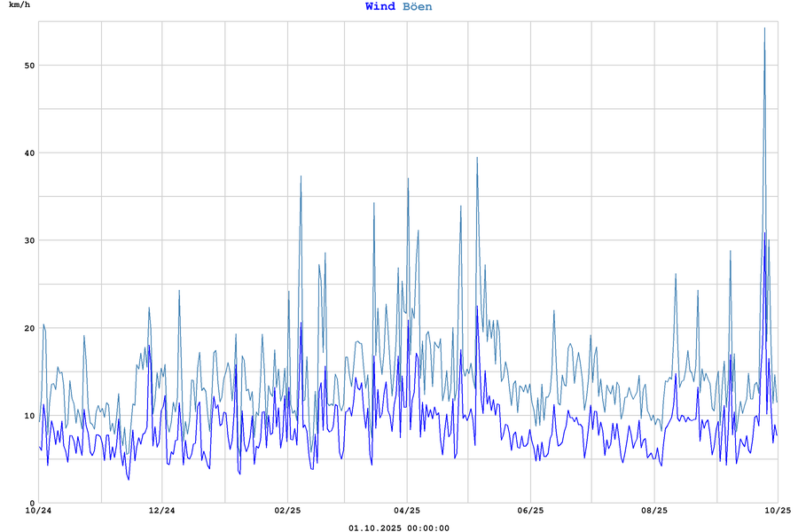Select the 12/24 x-axis date label
The height and width of the screenshot is (532, 798).
tap(161, 511)
